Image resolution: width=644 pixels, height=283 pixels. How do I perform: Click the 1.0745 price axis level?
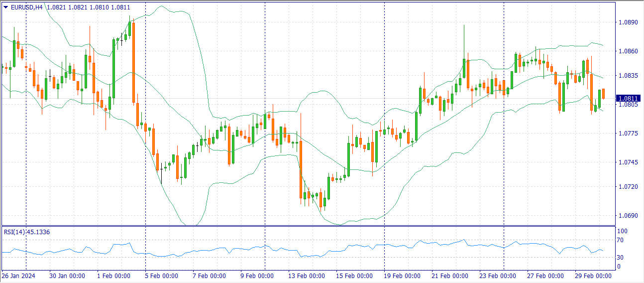pos(626,162)
